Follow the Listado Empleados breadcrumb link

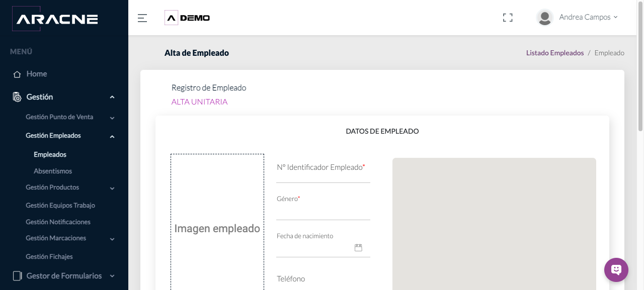coord(555,53)
